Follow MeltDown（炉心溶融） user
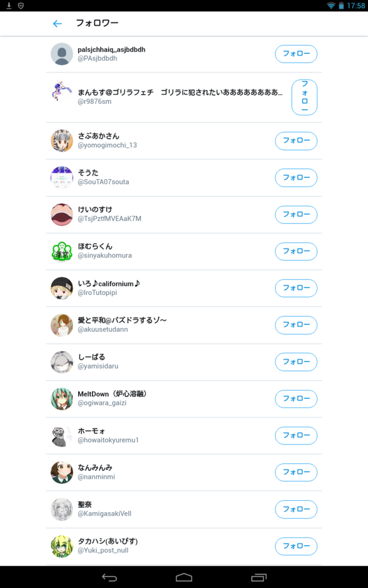Viewport: 368px width, 588px height. point(296,399)
